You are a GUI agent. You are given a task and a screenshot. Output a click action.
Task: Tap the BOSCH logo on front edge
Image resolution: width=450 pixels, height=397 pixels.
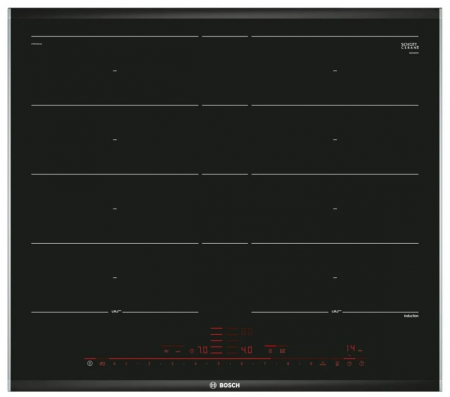225,385
